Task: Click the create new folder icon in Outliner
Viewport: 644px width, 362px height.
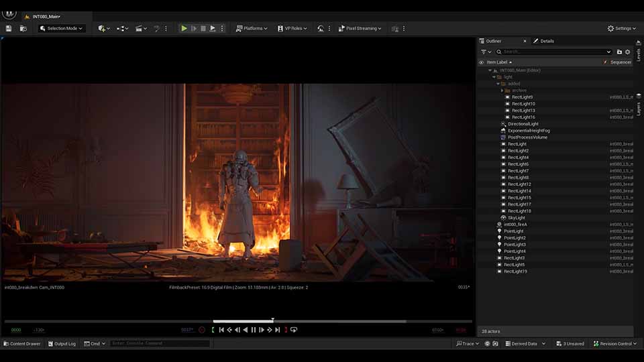Action: tap(619, 52)
